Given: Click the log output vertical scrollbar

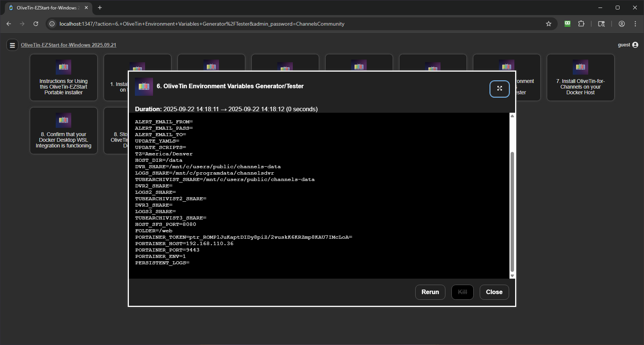Looking at the screenshot, I should (x=512, y=211).
